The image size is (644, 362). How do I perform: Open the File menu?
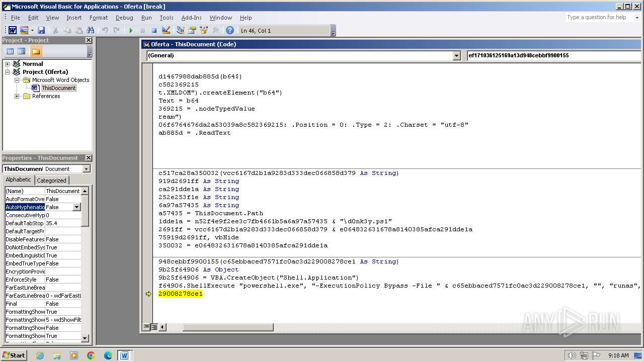[x=16, y=18]
